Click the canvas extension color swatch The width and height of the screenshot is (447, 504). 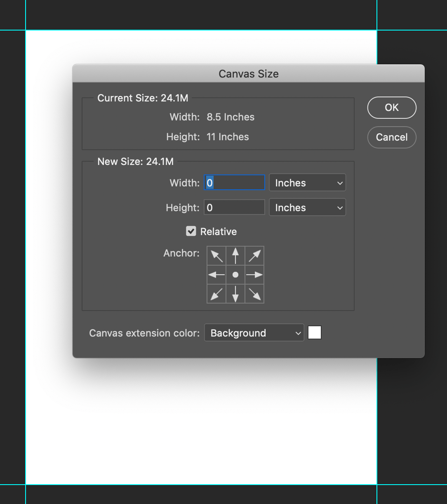tap(314, 332)
